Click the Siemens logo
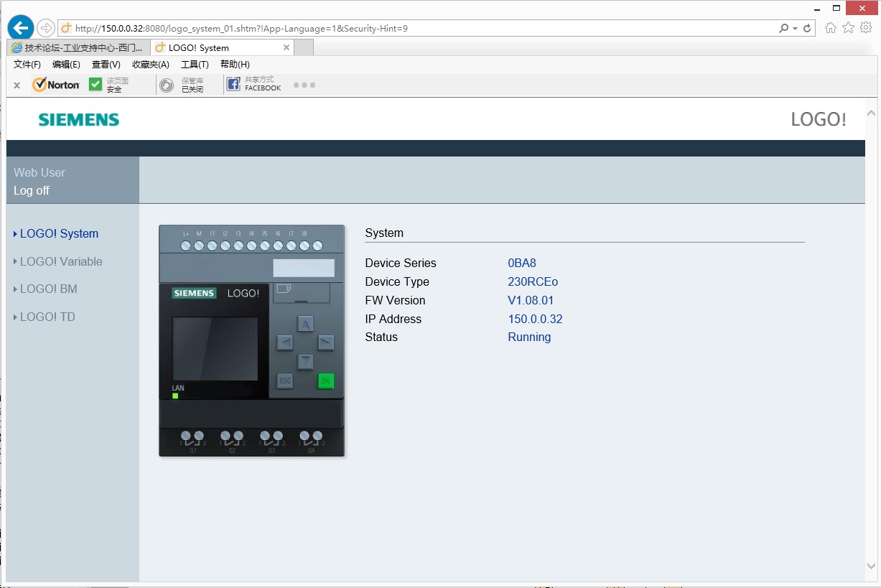The width and height of the screenshot is (881, 588). pyautogui.click(x=79, y=120)
